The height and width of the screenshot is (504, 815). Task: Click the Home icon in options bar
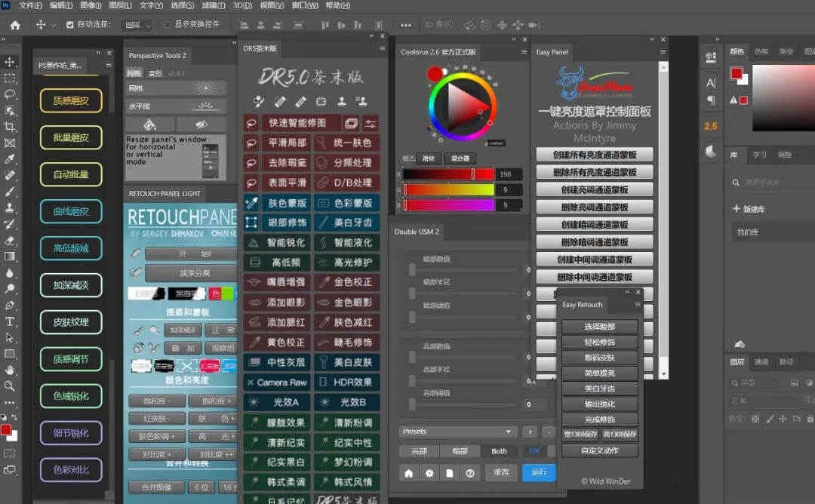click(14, 25)
